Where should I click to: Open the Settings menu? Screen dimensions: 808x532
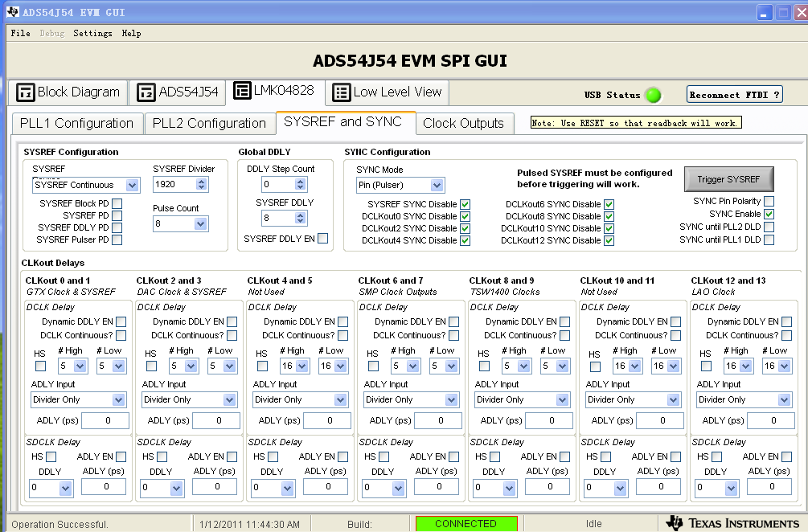pos(92,33)
